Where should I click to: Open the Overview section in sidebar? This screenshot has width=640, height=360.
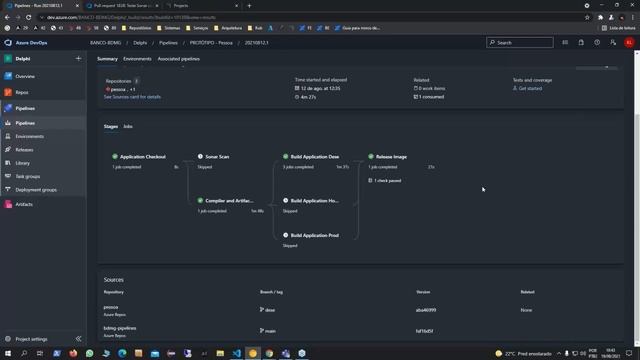point(25,76)
